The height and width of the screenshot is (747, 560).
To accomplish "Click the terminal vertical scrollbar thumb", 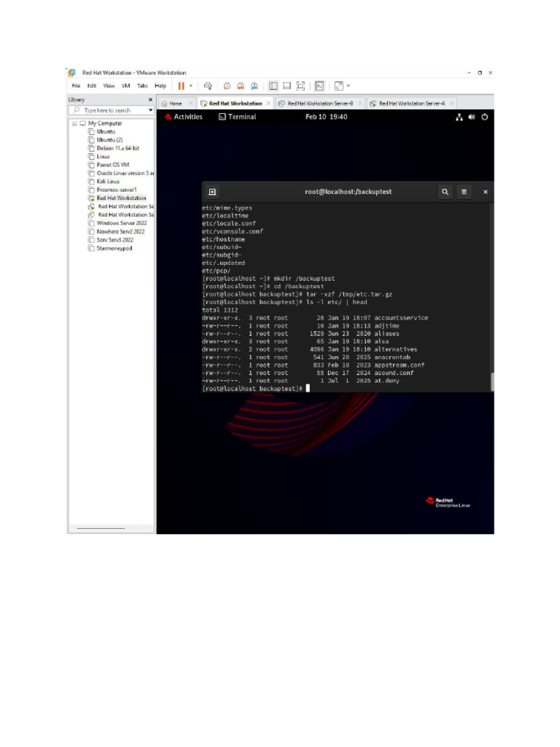I will pos(492,382).
